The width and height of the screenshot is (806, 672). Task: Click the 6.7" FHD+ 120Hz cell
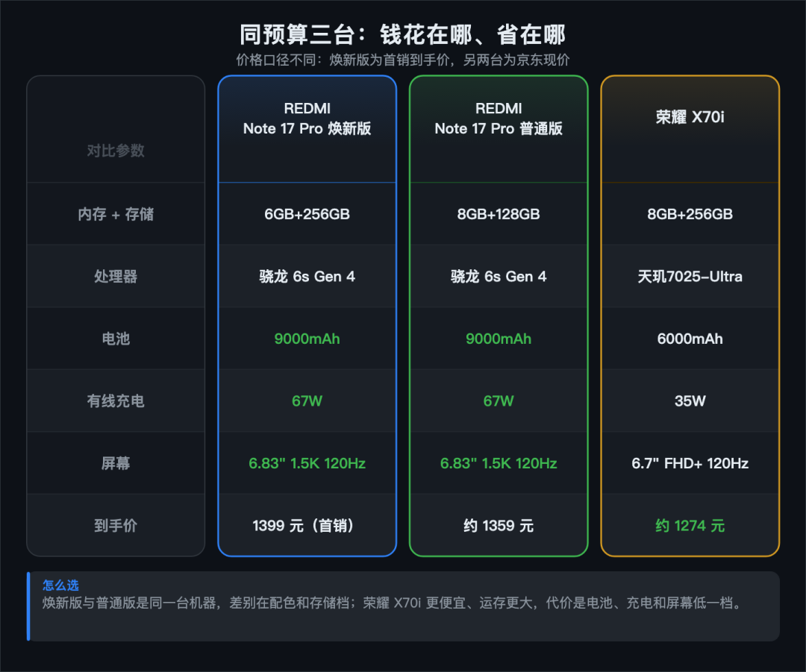(690, 463)
